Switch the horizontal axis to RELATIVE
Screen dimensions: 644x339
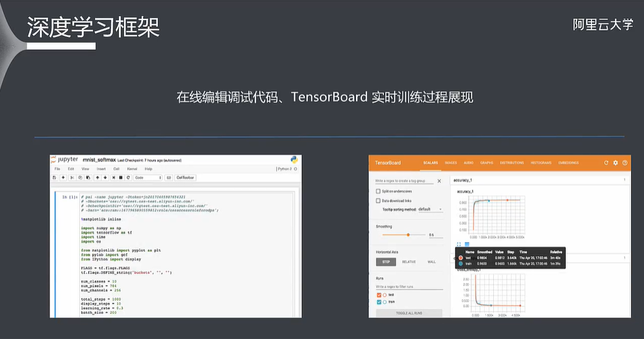pos(409,262)
